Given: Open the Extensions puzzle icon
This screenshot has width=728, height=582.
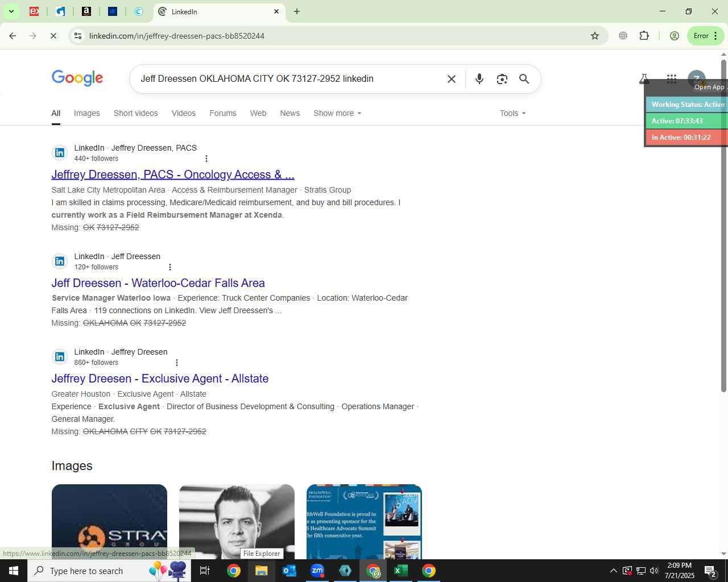Looking at the screenshot, I should pos(644,36).
